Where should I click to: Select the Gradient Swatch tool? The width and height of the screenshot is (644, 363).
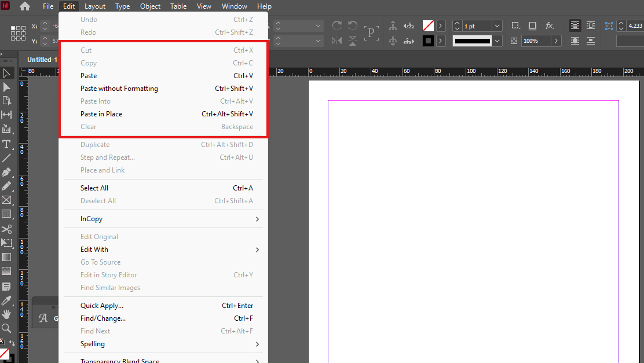point(7,257)
